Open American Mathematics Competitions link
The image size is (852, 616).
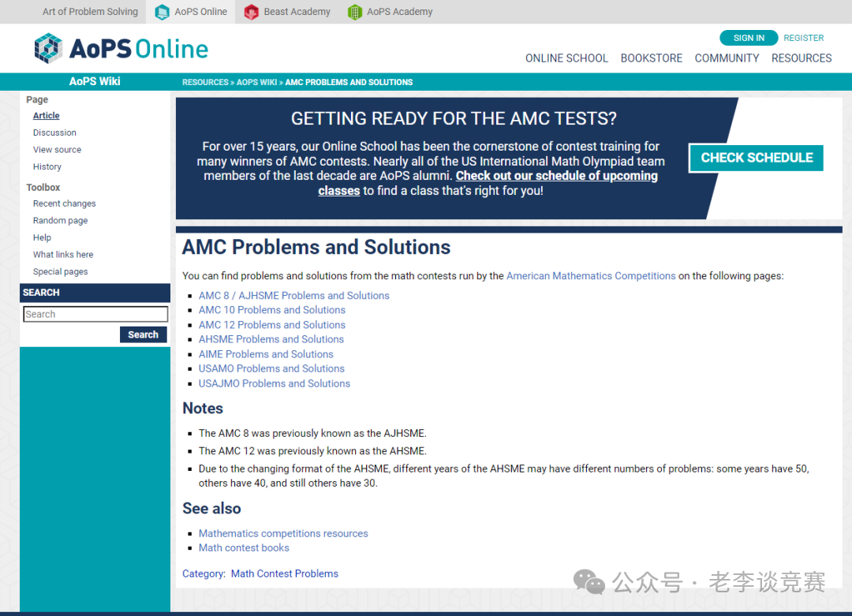coord(591,276)
